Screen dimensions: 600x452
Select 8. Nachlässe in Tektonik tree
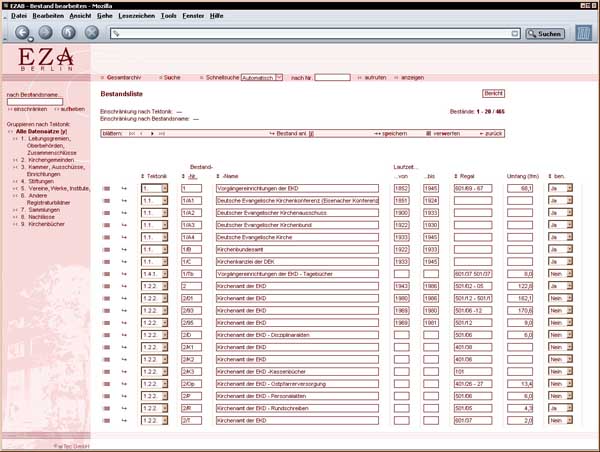38,217
